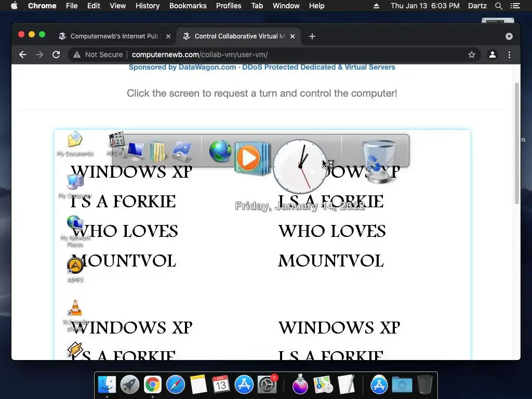Open Safari from the Dock
The image size is (532, 399).
click(176, 385)
